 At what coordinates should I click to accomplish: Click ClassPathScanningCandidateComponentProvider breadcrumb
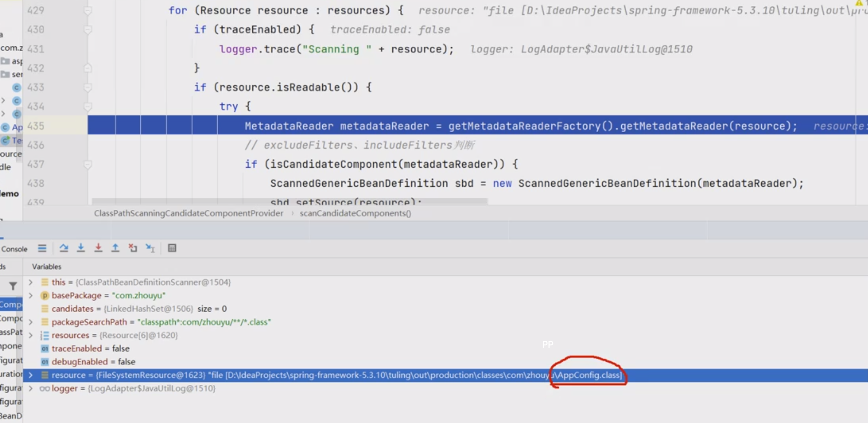tap(188, 213)
